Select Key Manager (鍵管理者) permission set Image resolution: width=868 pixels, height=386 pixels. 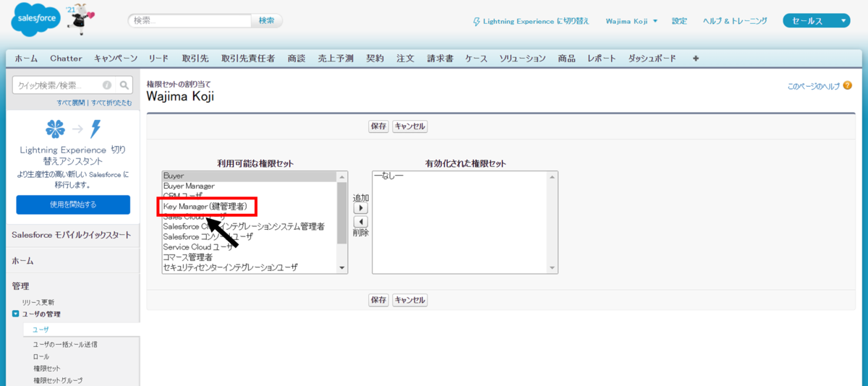(x=250, y=207)
